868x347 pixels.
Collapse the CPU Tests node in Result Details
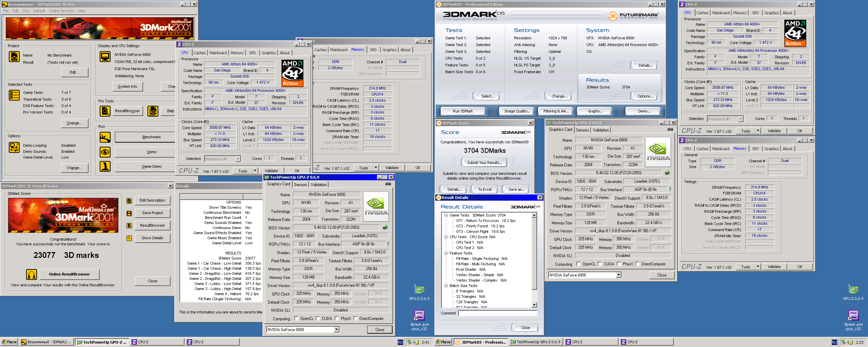(x=446, y=237)
